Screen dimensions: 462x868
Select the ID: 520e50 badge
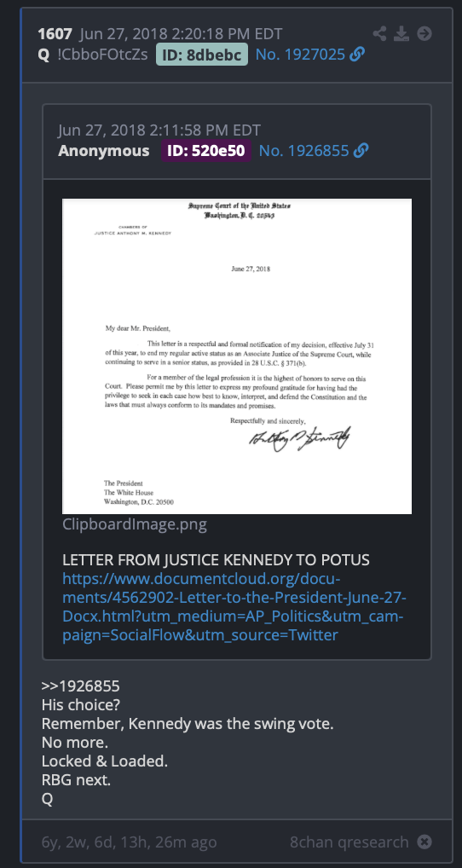(x=206, y=151)
